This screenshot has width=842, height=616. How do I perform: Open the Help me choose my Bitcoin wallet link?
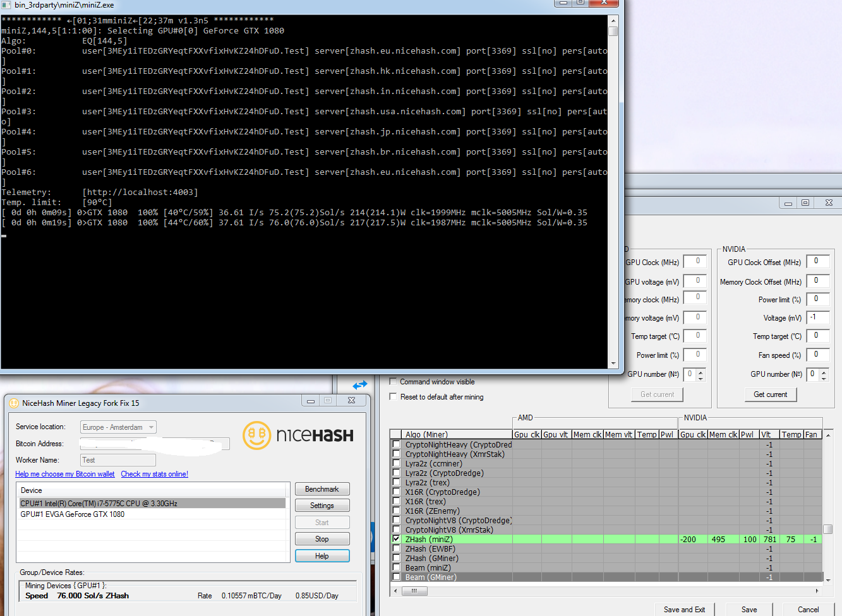[x=65, y=474]
